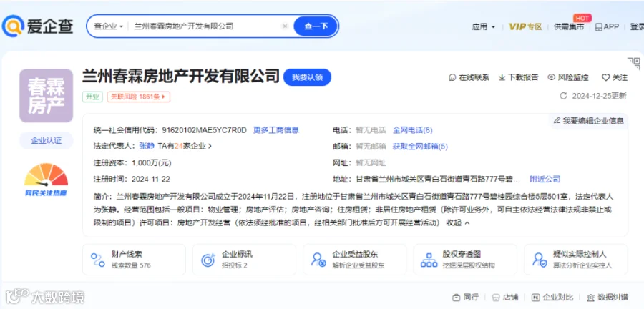
Task: Click the 全网电话(6) link
Action: coord(413,130)
